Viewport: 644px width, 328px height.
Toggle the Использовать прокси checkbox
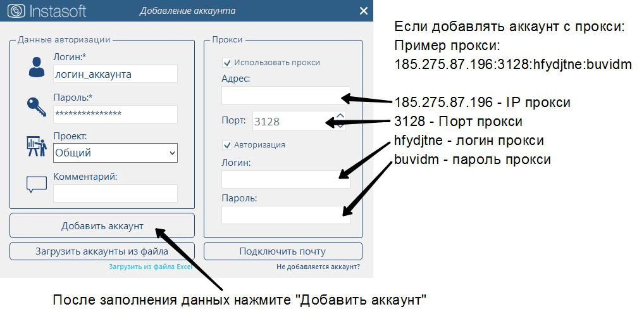click(226, 63)
